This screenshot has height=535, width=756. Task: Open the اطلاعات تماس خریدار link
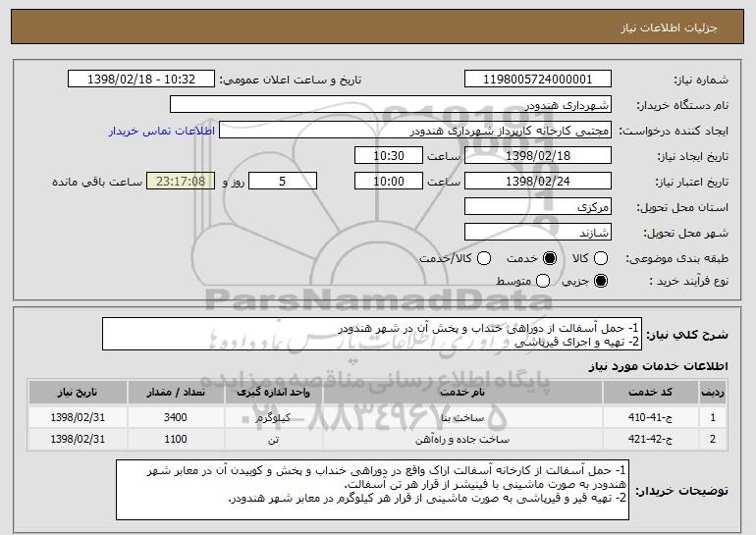click(162, 131)
